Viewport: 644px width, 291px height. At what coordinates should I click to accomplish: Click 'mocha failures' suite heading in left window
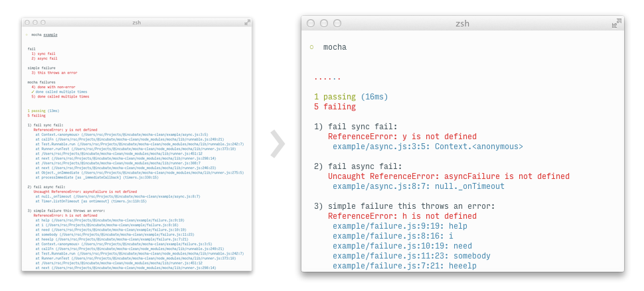pyautogui.click(x=41, y=82)
